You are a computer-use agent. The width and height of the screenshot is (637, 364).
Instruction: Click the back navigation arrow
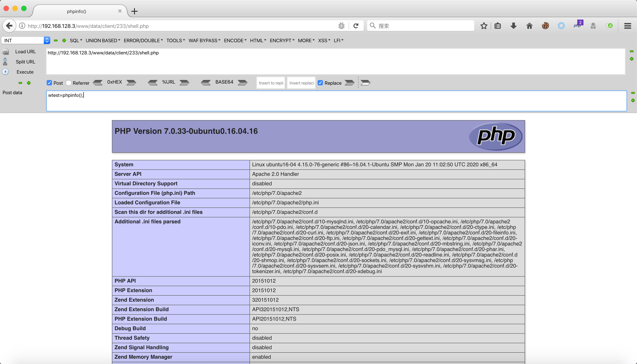coord(9,26)
